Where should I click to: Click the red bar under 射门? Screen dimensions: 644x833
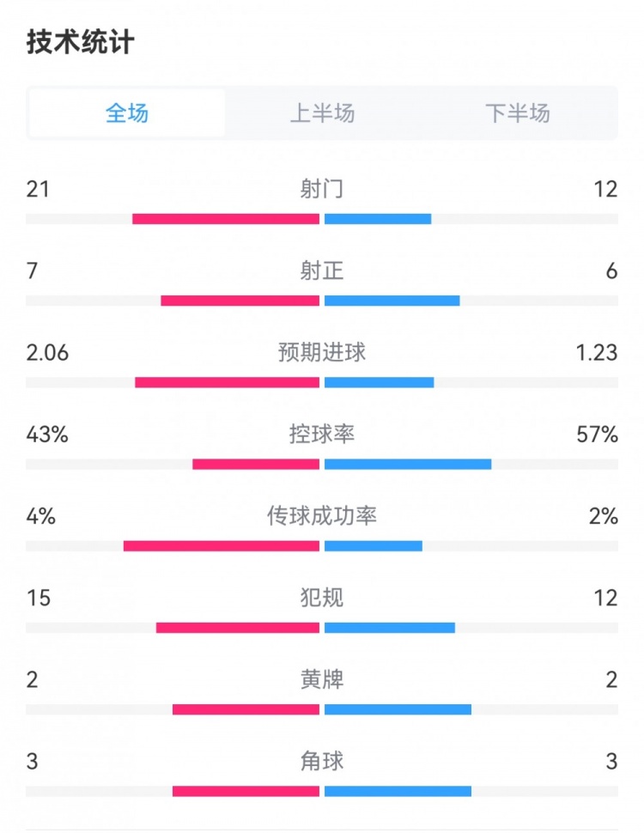pyautogui.click(x=226, y=219)
